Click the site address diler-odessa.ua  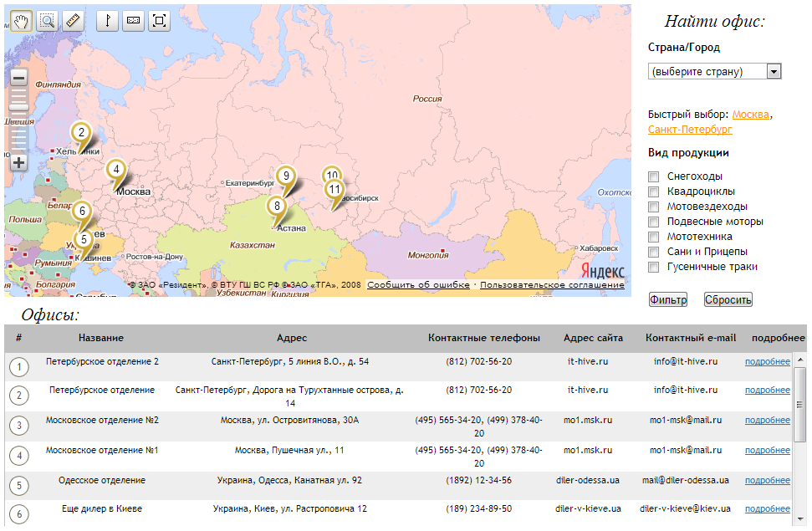(588, 480)
